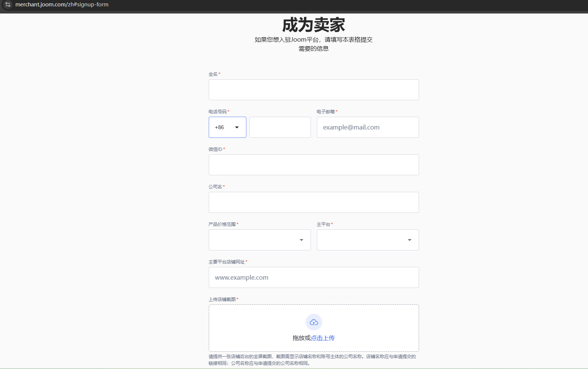Click the 点击上传 link
Image resolution: width=588 pixels, height=369 pixels.
pos(323,338)
